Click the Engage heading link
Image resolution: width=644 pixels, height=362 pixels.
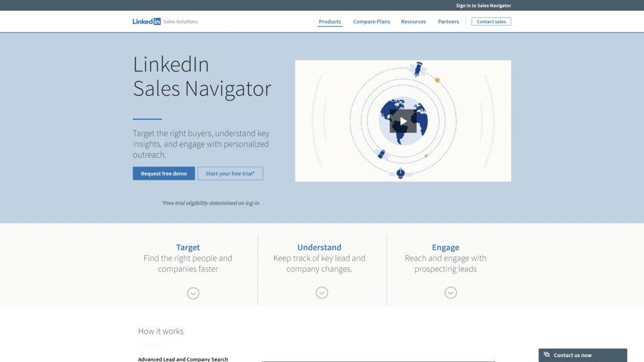tap(446, 247)
